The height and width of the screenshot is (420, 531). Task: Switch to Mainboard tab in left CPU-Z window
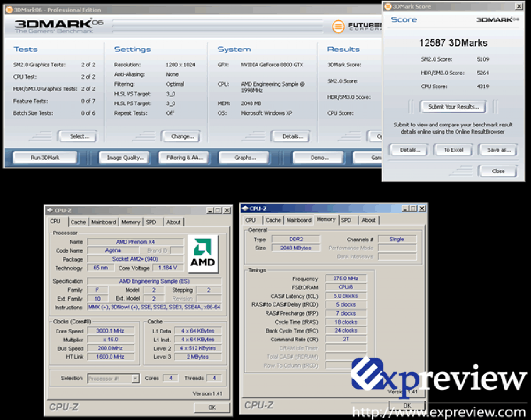click(x=104, y=222)
